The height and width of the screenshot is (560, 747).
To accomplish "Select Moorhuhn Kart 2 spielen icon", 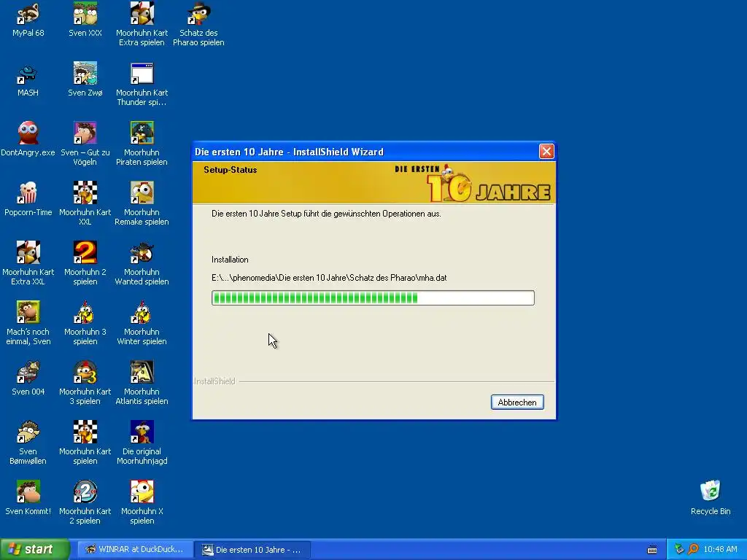I will (85, 503).
